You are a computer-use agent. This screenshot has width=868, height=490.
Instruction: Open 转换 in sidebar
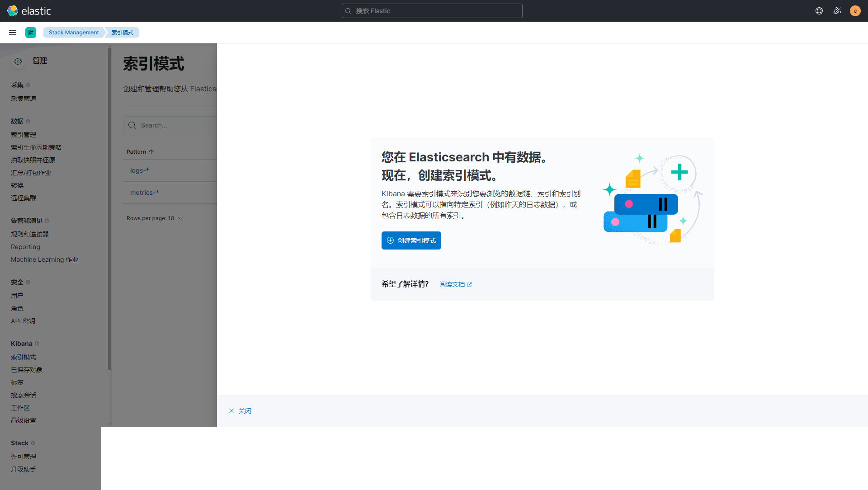click(17, 185)
